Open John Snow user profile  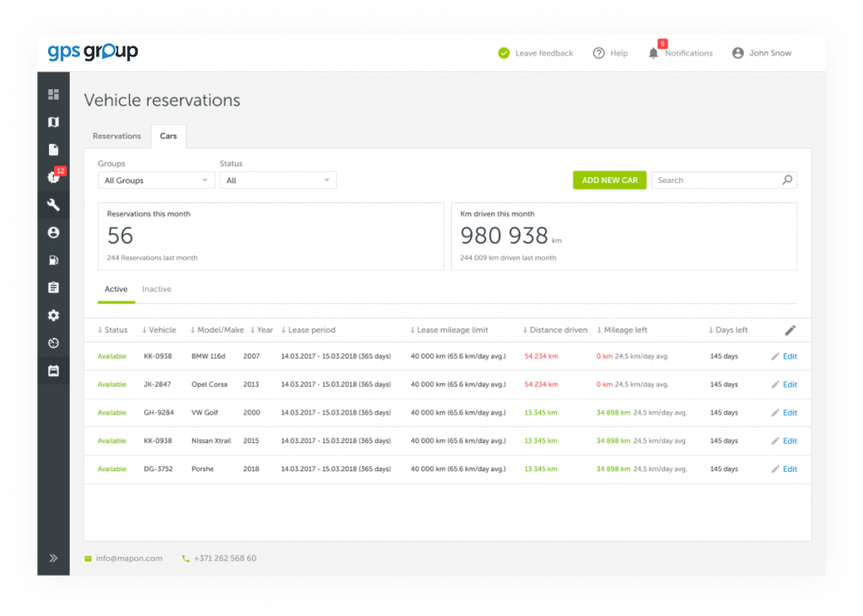(763, 53)
